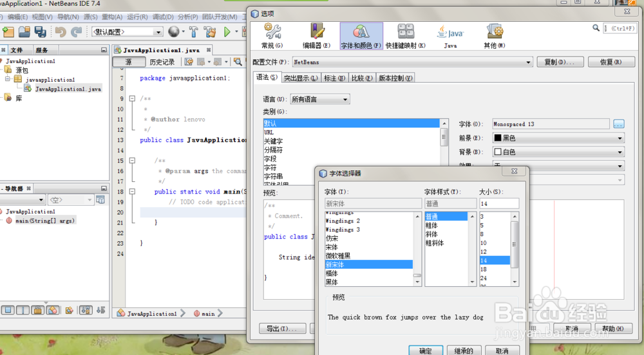Click the Clean and Build icon

coord(210,32)
